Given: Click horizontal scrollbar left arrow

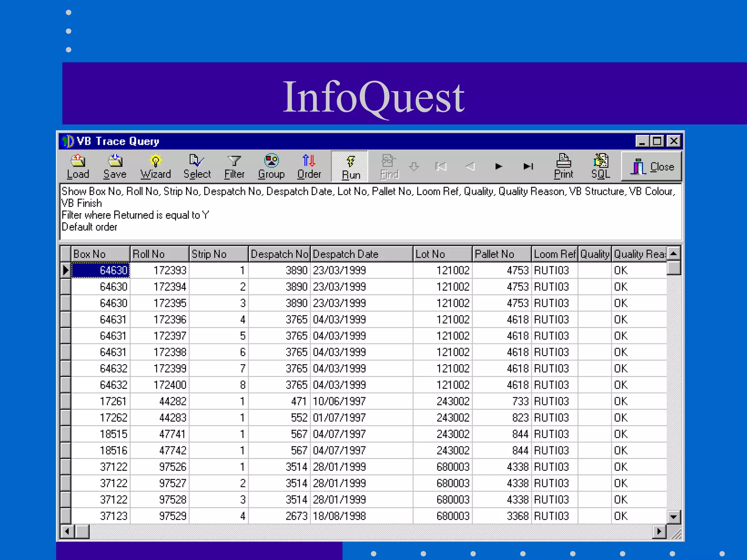Looking at the screenshot, I should point(67,532).
